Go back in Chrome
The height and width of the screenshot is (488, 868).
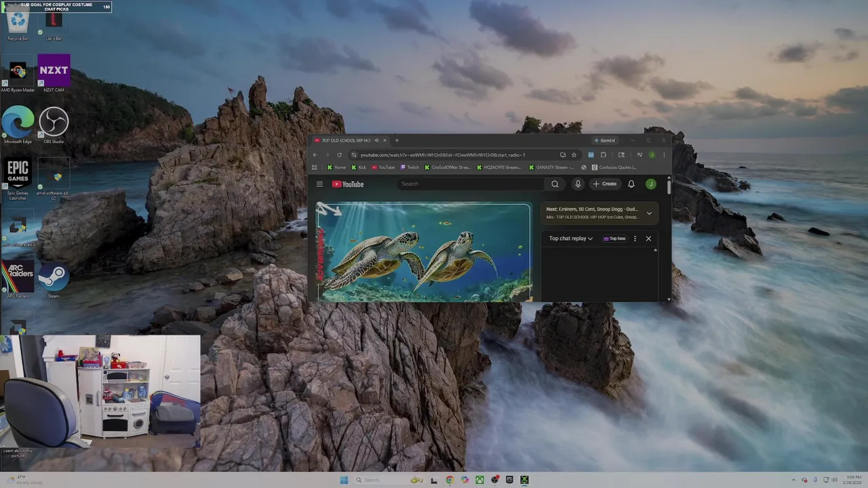(315, 155)
